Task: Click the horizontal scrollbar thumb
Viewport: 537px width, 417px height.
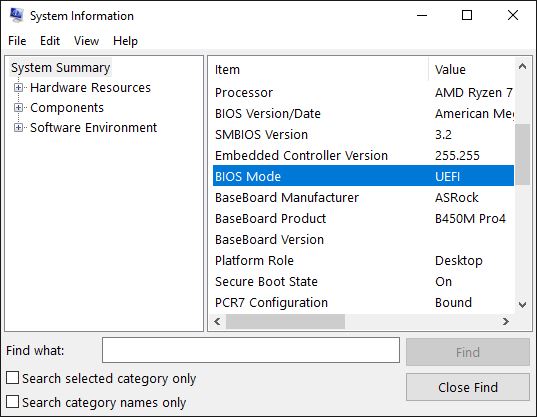Action: click(x=285, y=321)
